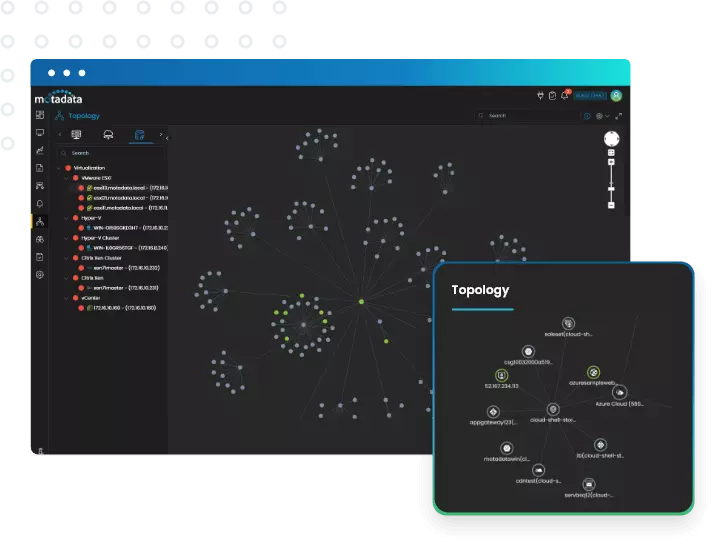Screen dimensions: 725x556
Task: Select the virtualization server tab icon
Action: 140,135
